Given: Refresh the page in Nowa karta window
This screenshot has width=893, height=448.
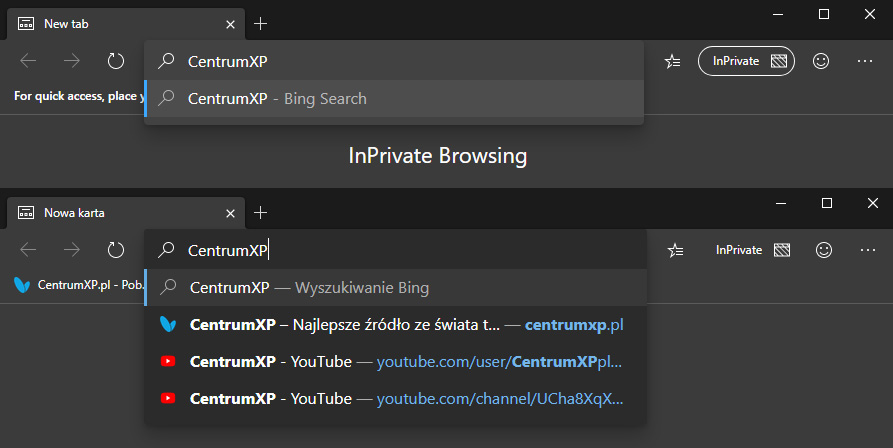Looking at the screenshot, I should pos(116,250).
